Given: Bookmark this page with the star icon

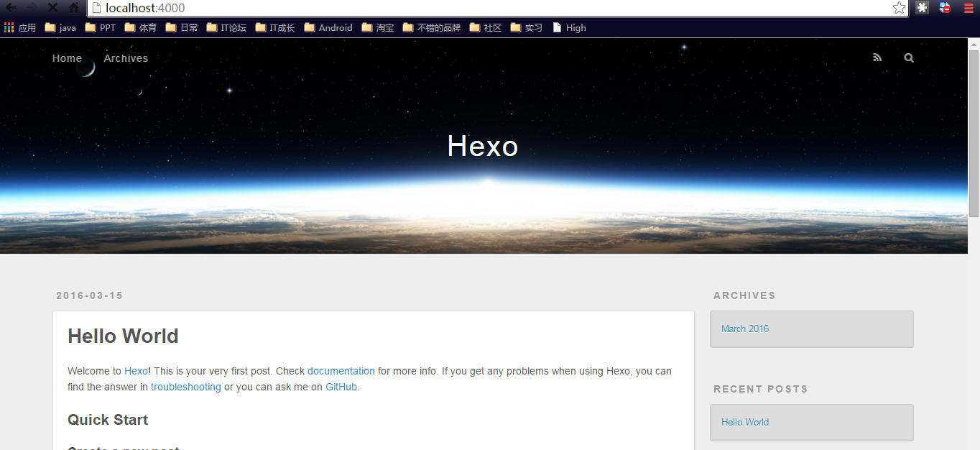Looking at the screenshot, I should 899,8.
